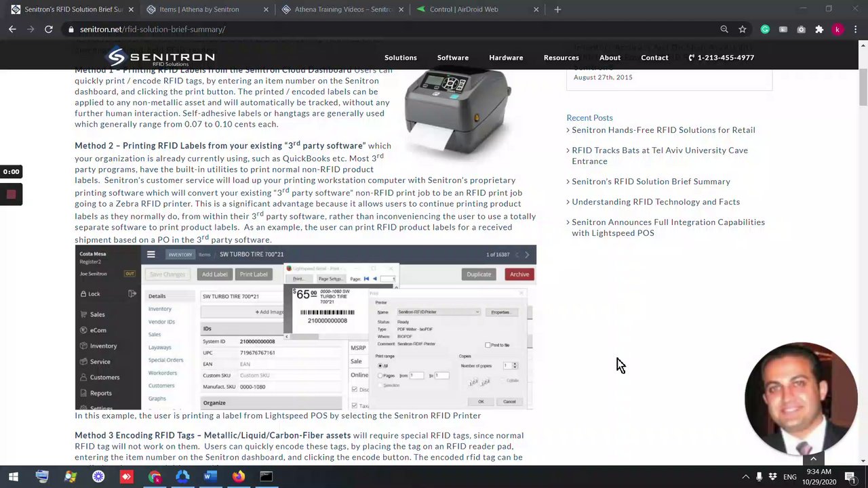868x488 pixels.
Task: Open Microsoft Word from taskbar
Action: (210, 476)
